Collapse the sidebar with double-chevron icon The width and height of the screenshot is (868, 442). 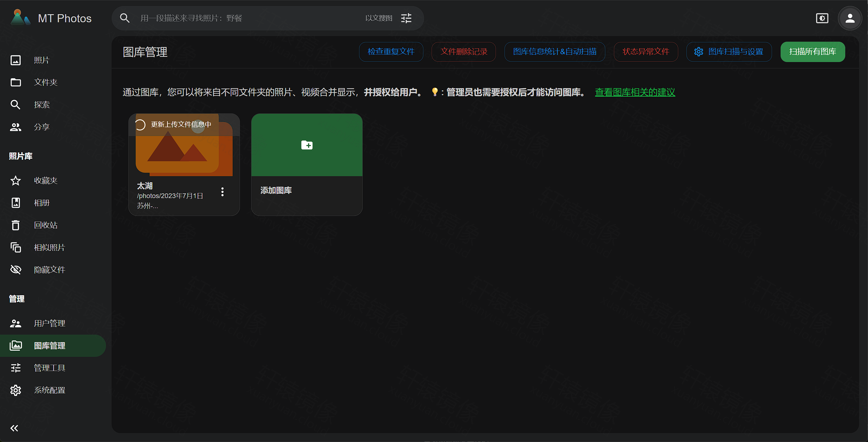click(x=14, y=428)
